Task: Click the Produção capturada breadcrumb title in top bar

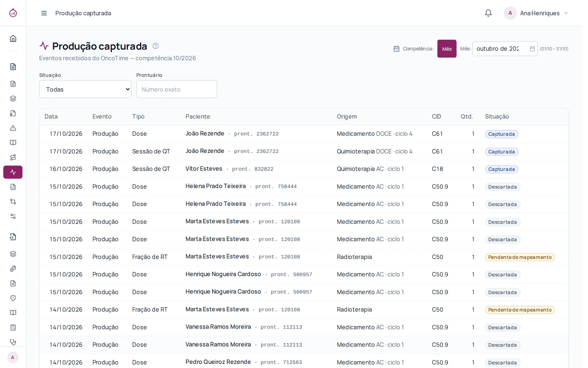Action: click(83, 13)
